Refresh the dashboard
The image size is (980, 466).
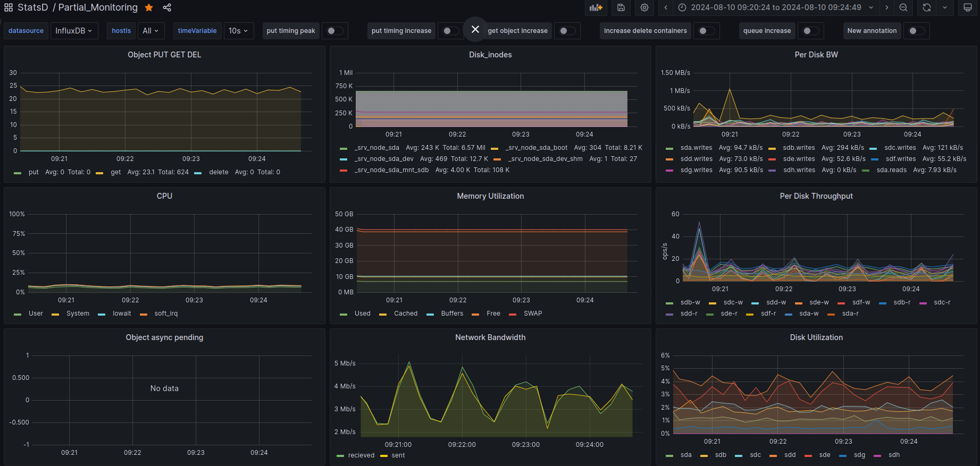coord(927,7)
